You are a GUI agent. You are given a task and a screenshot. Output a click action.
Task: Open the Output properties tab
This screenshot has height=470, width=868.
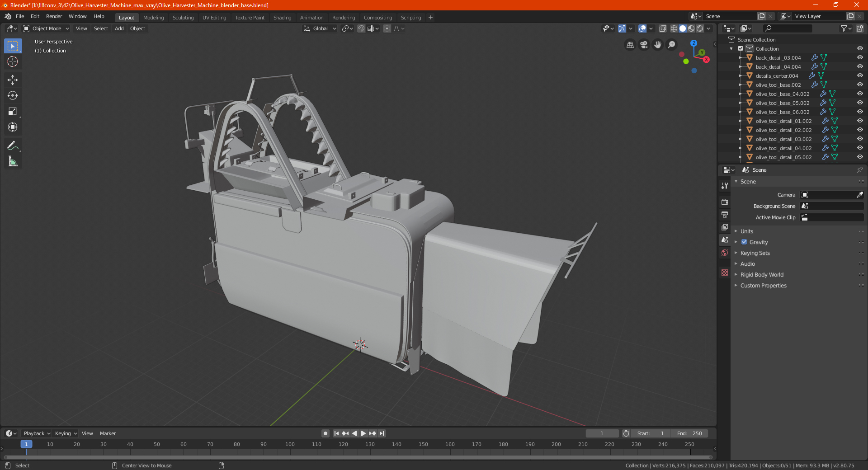(725, 214)
